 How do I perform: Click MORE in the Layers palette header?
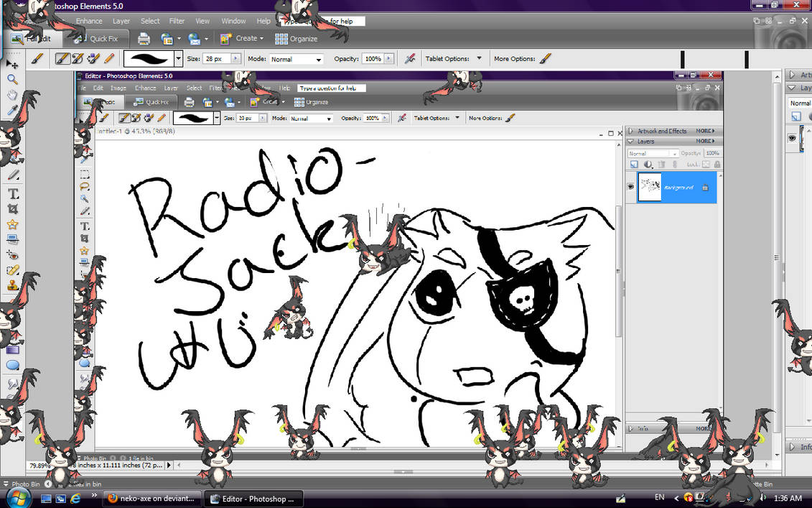(705, 141)
